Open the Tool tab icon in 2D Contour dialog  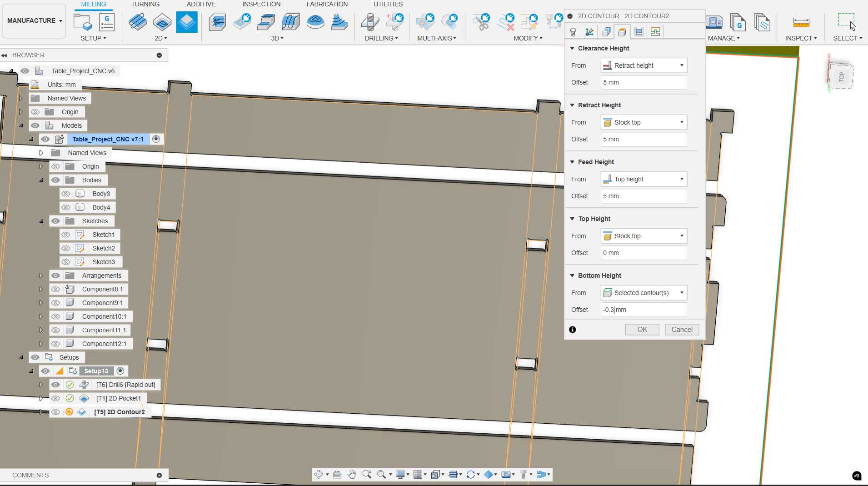(573, 32)
